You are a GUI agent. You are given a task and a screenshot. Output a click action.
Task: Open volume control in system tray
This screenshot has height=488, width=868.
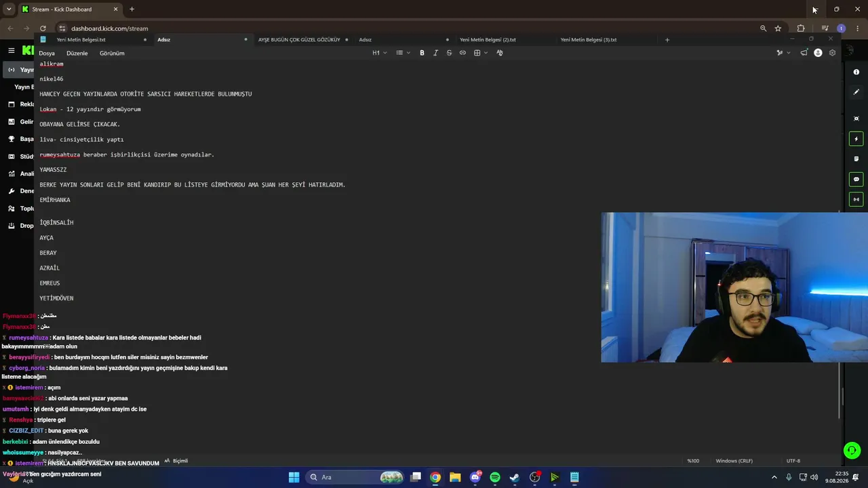coord(814,477)
